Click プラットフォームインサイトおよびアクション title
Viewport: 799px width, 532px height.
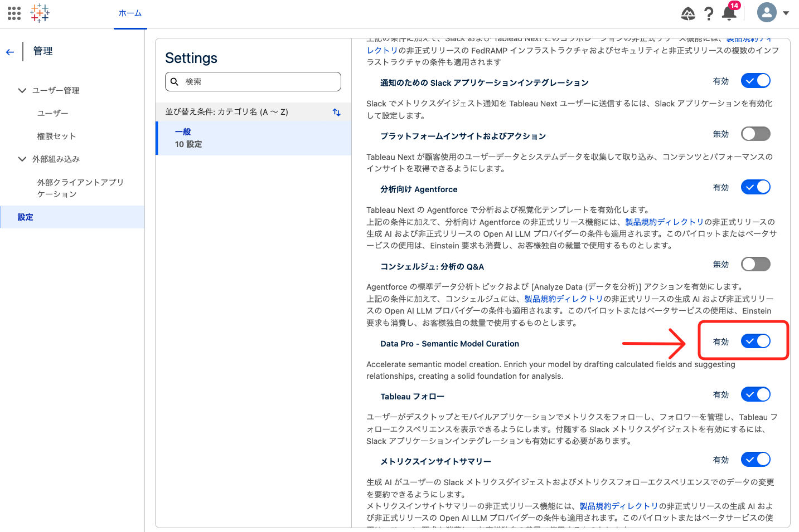click(463, 136)
